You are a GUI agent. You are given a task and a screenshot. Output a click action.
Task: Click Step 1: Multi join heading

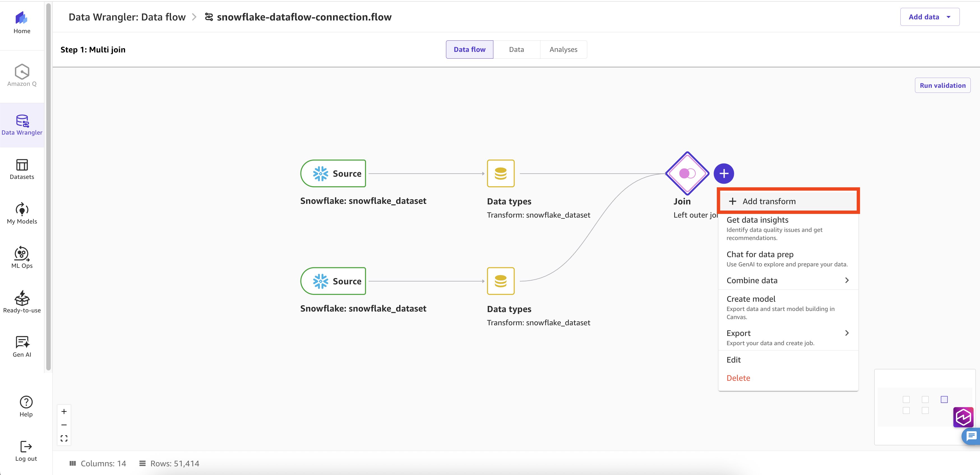click(x=93, y=49)
